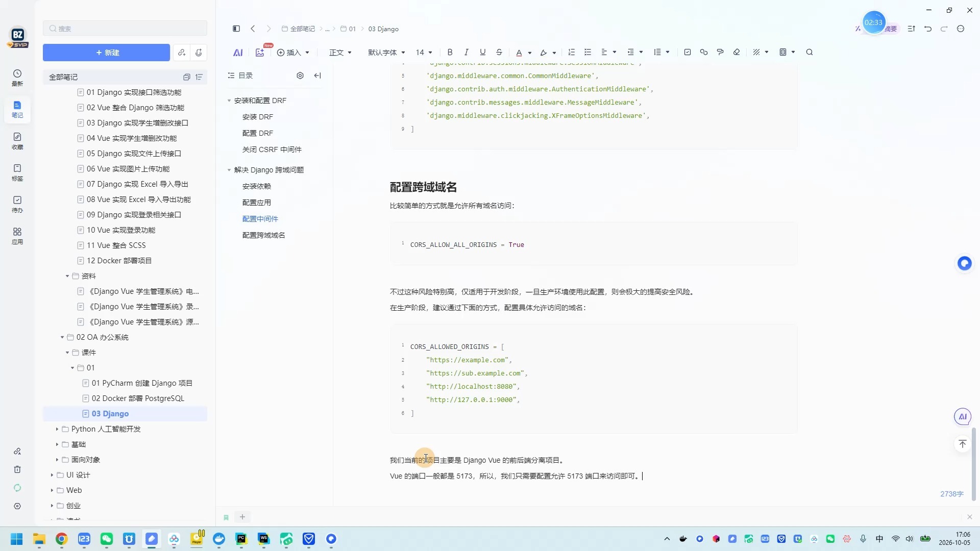The image size is (980, 551).
Task: Open the trash in left sidebar
Action: pos(17,469)
